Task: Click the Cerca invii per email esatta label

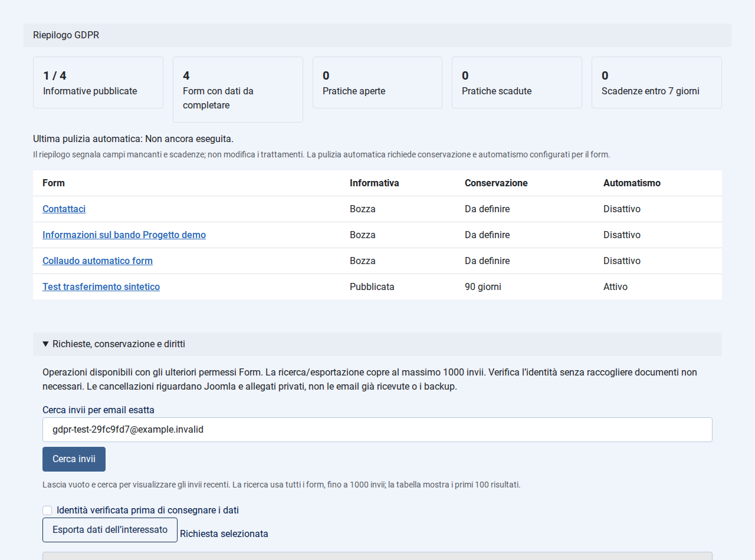Action: [x=99, y=410]
